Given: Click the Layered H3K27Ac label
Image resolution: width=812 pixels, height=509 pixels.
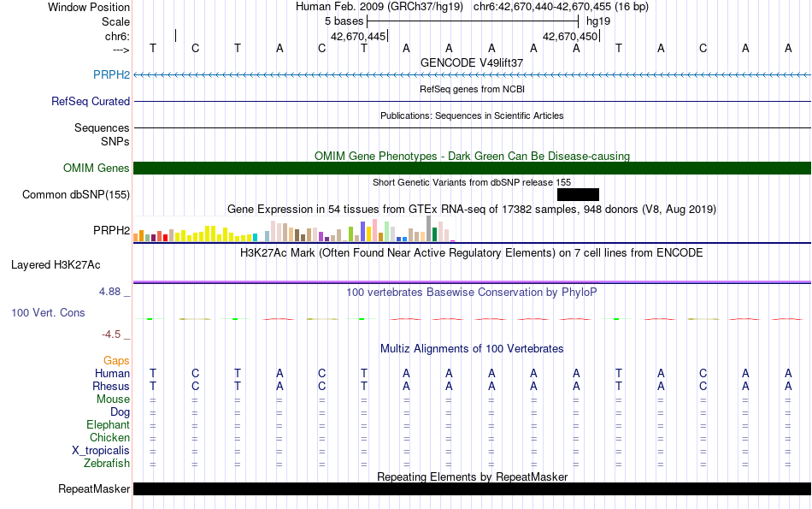Looking at the screenshot, I should coord(56,265).
